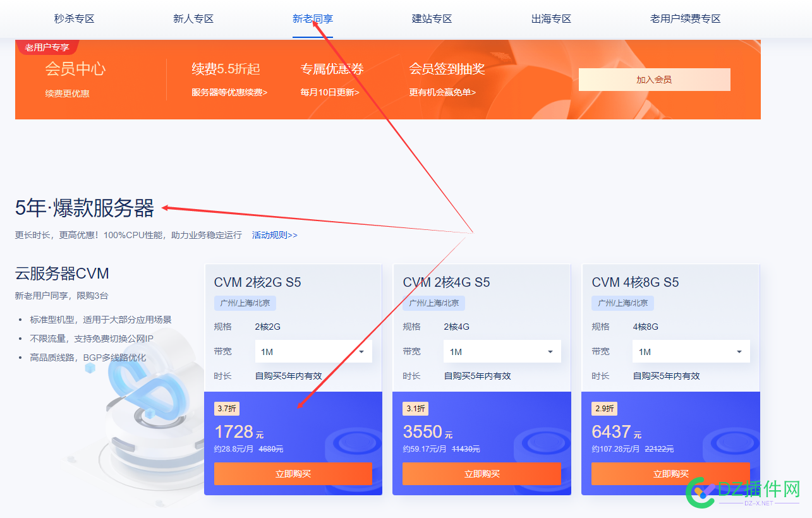Click the 约59.17元/月 monthly price

425,449
